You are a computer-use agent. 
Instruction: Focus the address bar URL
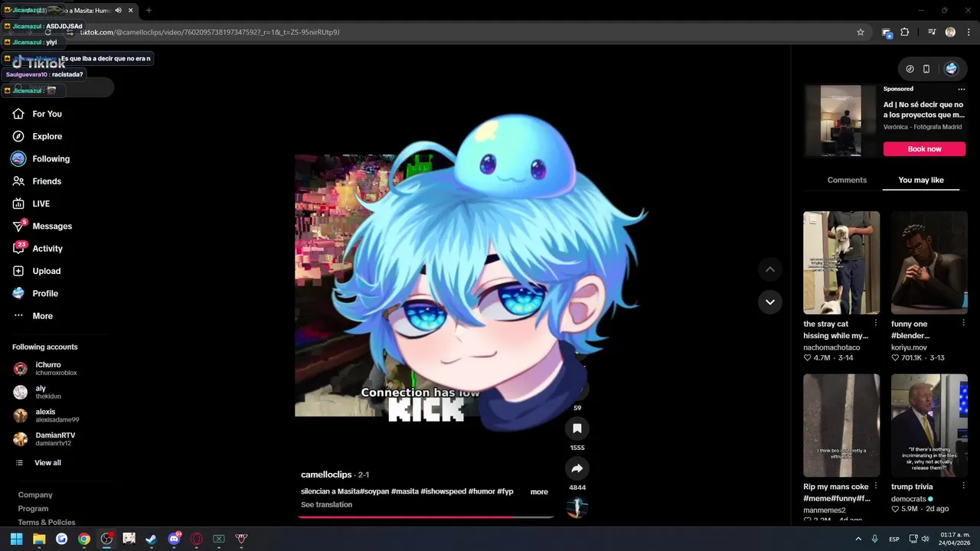tap(459, 32)
